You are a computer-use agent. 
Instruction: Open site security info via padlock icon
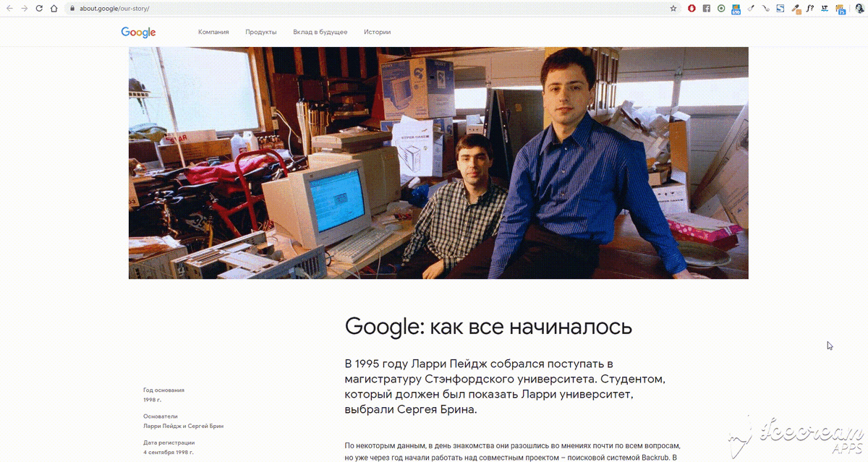72,8
